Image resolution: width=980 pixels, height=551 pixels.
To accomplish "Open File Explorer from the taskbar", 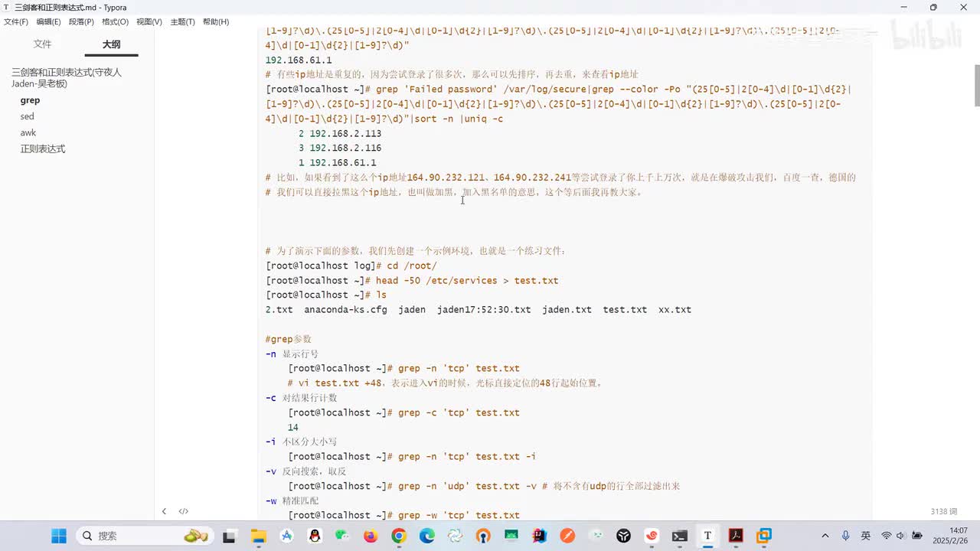I will 258,536.
